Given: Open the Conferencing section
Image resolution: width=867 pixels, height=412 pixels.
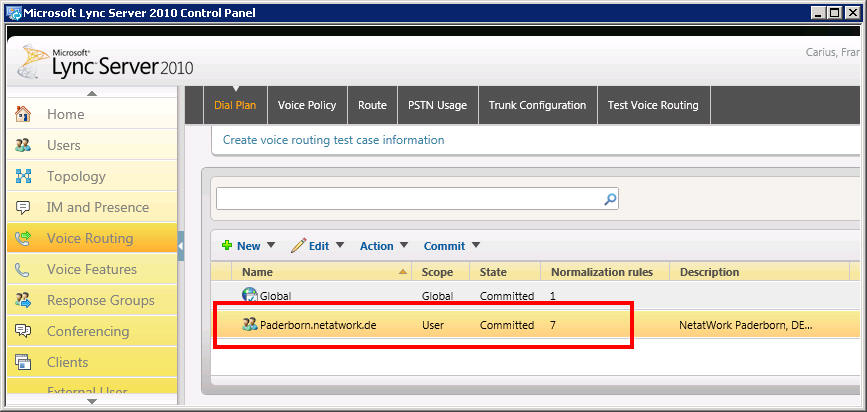Looking at the screenshot, I should point(92,331).
